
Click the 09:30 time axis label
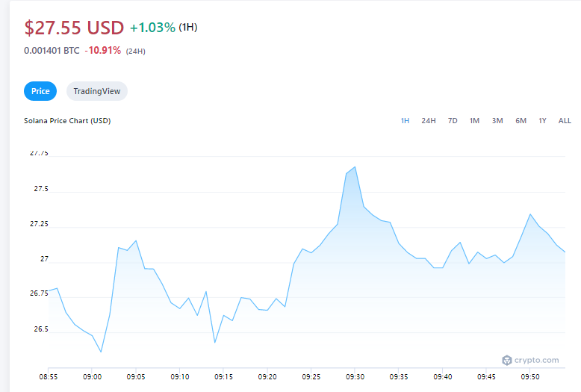click(x=355, y=377)
